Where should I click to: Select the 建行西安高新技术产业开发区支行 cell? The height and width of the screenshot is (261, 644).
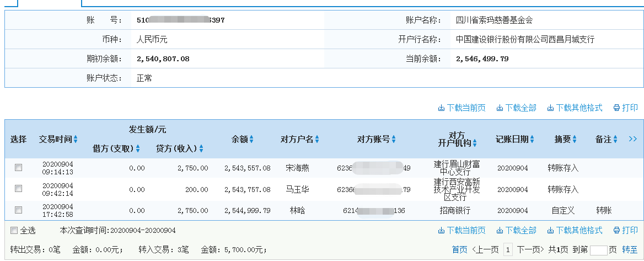pos(457,189)
